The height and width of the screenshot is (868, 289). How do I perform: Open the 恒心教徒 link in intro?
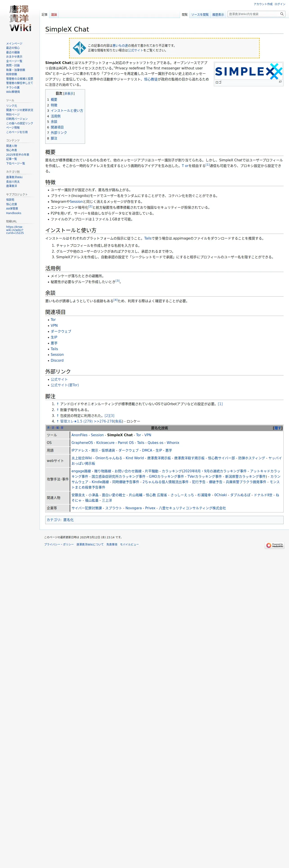151,79
